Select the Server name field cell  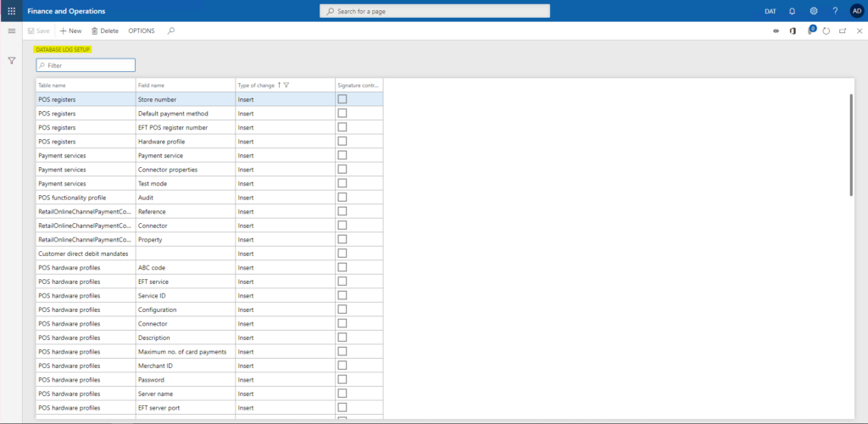[x=186, y=393]
